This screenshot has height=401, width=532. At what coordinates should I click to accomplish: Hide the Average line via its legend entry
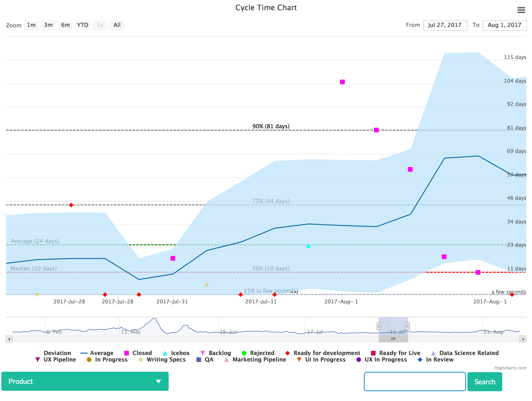85,353
